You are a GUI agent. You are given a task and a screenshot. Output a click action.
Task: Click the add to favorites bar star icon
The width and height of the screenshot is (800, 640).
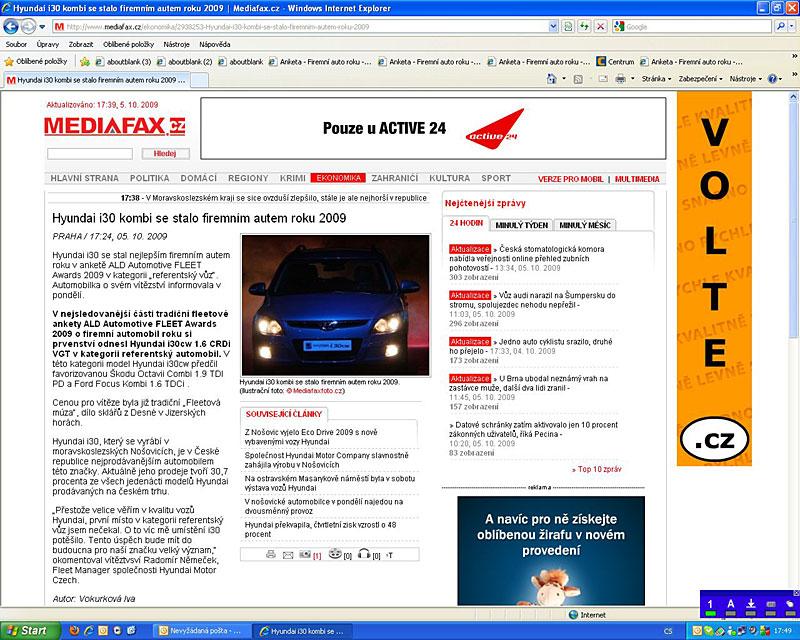pos(85,62)
